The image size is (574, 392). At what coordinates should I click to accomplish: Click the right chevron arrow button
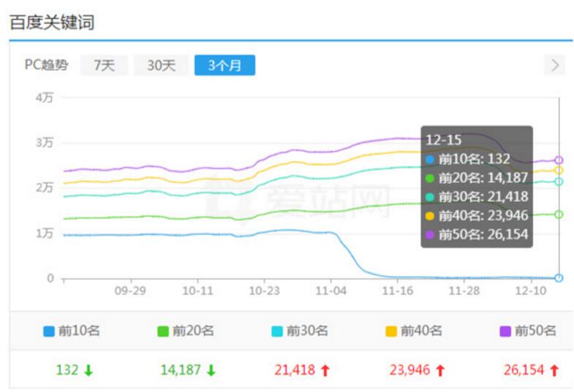pos(555,65)
